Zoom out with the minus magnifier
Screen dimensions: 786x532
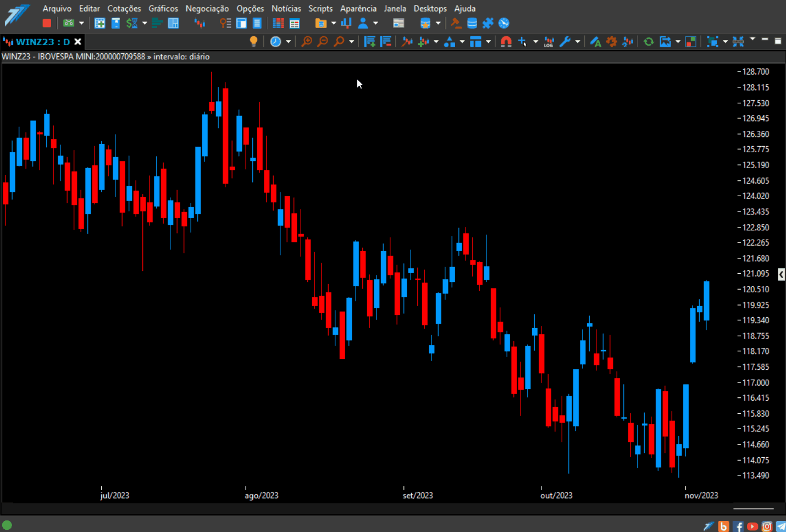[323, 42]
